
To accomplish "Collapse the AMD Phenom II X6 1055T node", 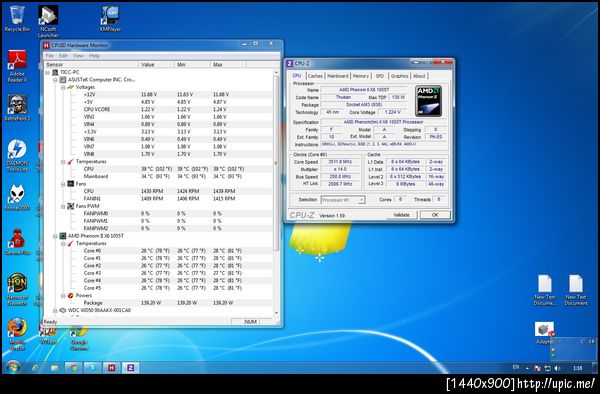I will [55, 236].
